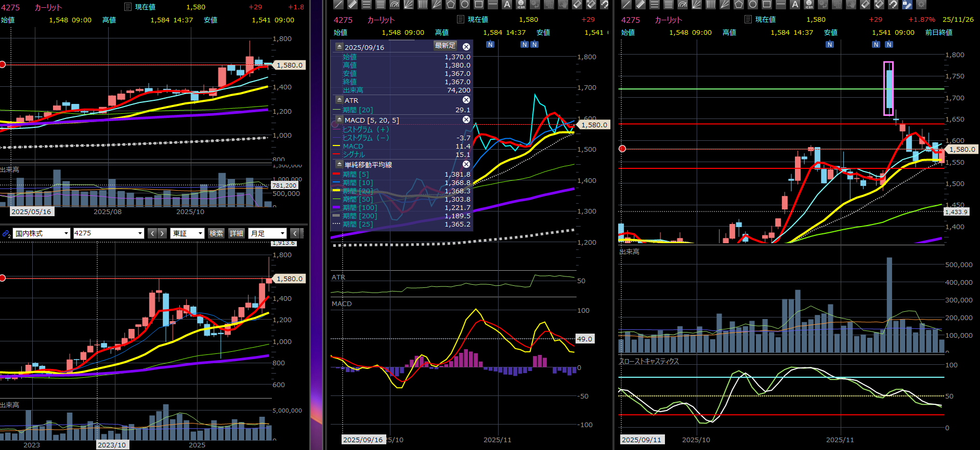Remove the ATR indicator with its X button
The width and height of the screenshot is (980, 450).
click(x=466, y=100)
